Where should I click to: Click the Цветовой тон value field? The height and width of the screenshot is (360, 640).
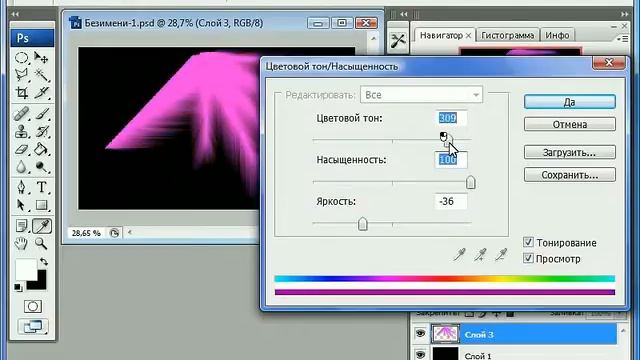[x=451, y=118]
